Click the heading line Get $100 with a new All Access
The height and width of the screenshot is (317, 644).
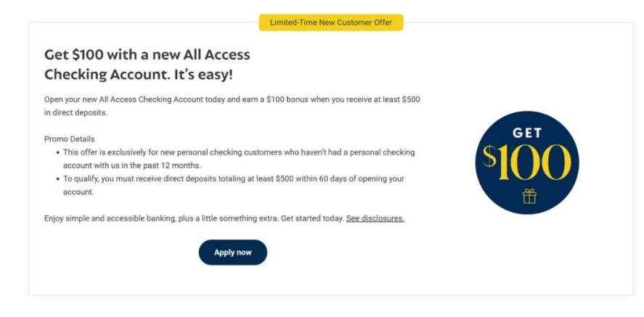click(x=147, y=54)
